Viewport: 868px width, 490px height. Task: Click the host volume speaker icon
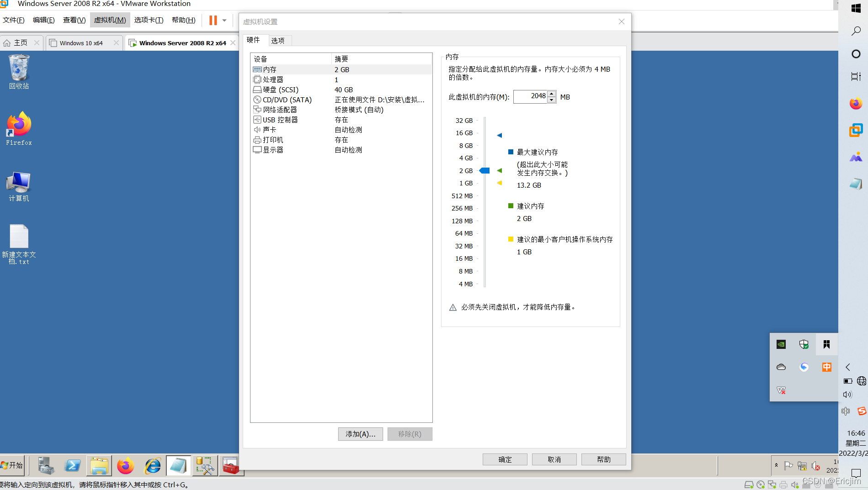(847, 395)
